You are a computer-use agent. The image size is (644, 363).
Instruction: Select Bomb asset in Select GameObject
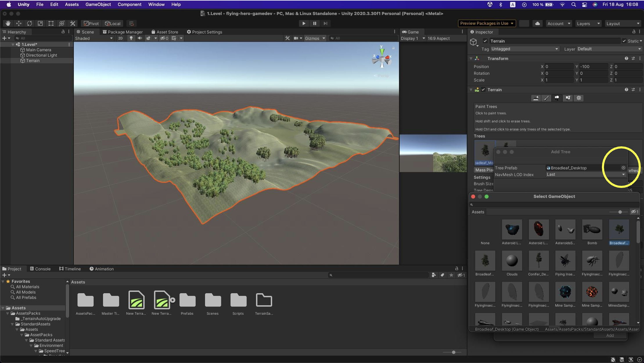[x=592, y=232]
